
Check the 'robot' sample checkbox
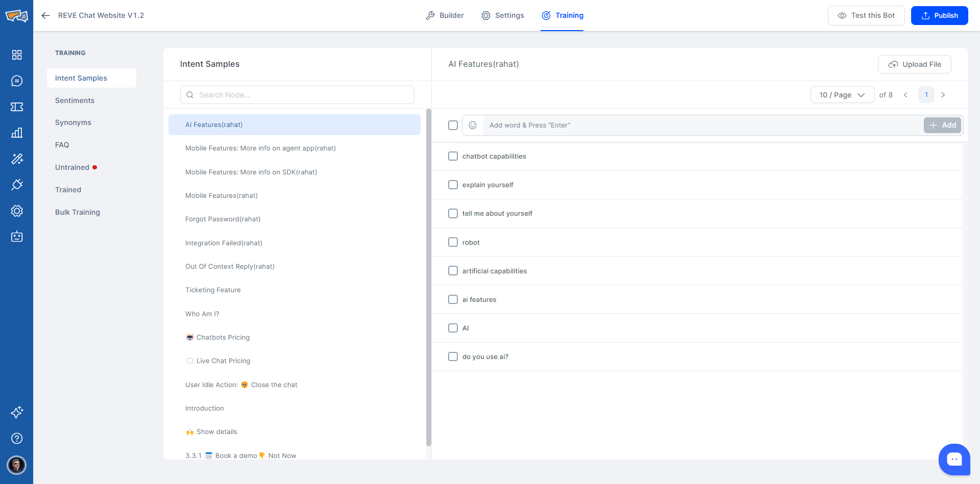click(453, 242)
